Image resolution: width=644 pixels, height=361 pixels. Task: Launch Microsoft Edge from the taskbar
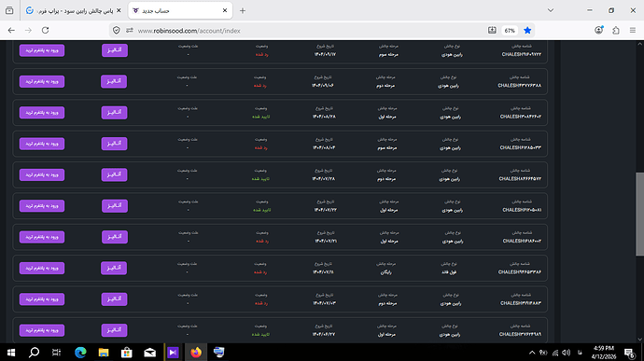(x=80, y=353)
